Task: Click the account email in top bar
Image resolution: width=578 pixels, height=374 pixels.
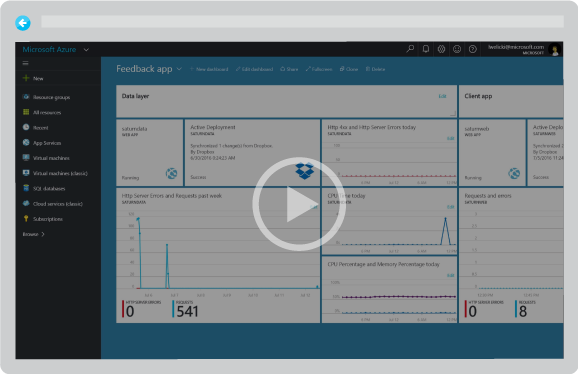Action: 516,47
